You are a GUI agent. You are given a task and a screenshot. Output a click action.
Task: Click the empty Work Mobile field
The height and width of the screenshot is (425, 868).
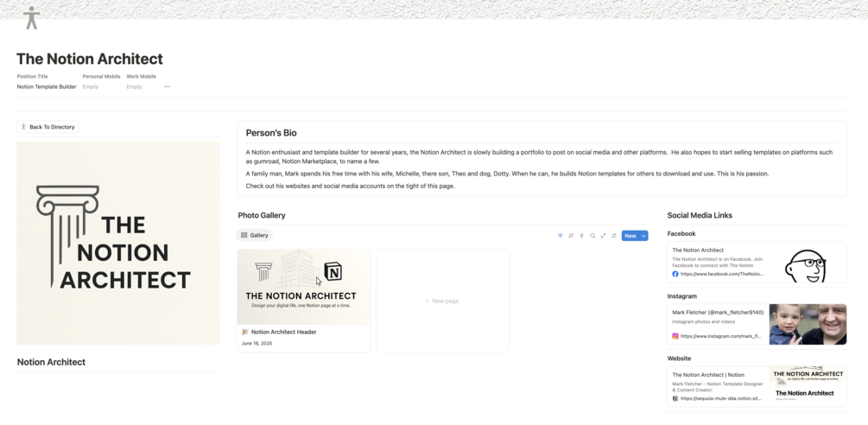(x=134, y=87)
